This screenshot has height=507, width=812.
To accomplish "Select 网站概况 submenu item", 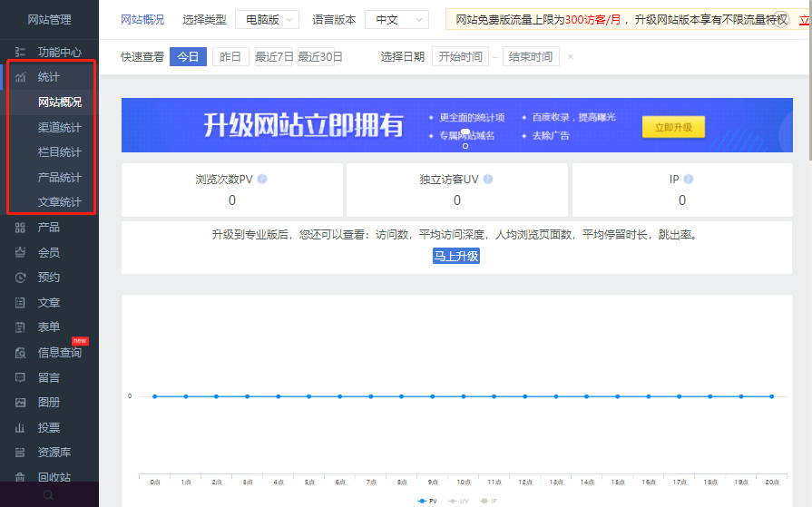I will [x=60, y=102].
